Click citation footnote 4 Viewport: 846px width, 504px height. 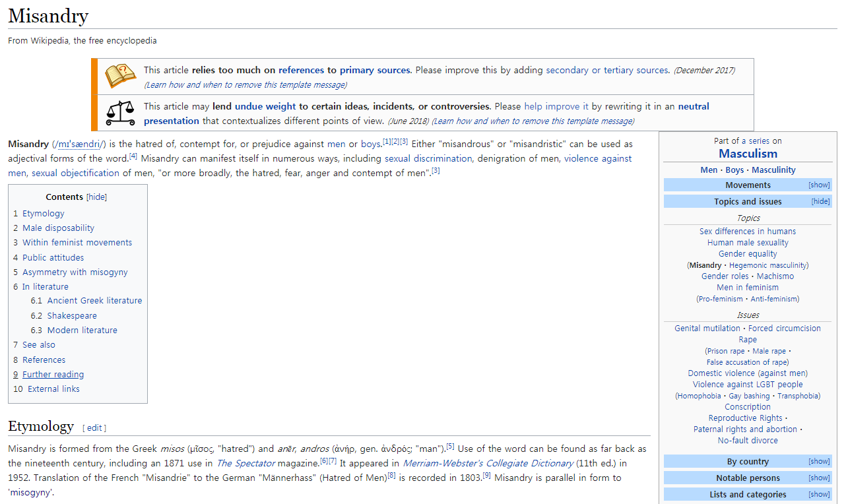[x=133, y=157]
